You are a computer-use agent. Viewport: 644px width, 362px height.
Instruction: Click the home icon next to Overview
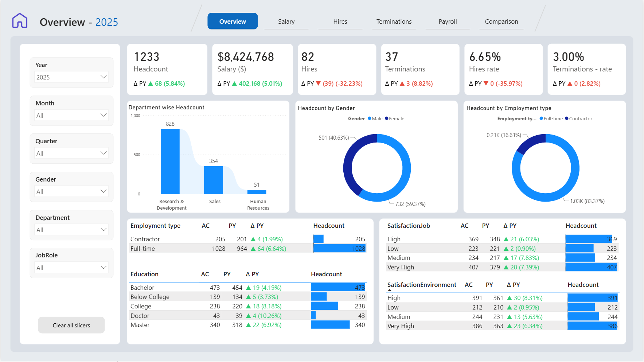(20, 21)
